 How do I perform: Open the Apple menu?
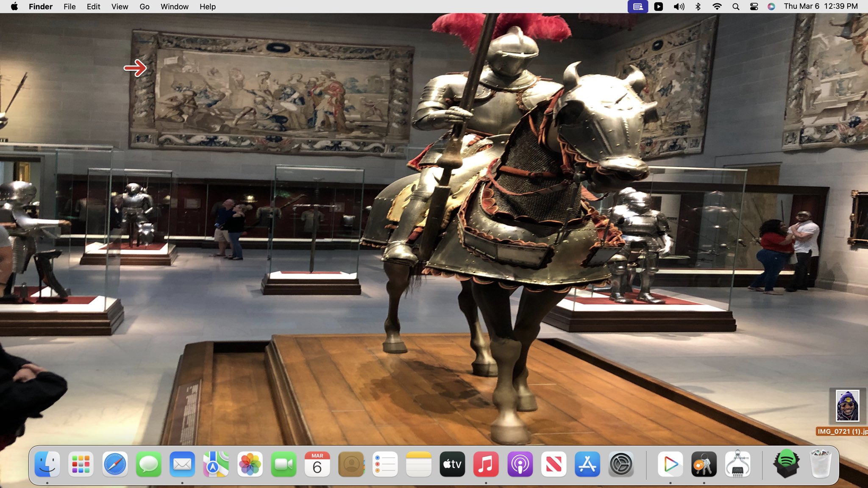(x=14, y=6)
